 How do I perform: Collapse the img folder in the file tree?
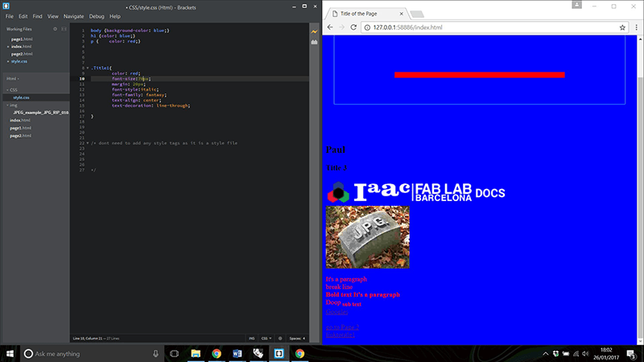point(7,105)
